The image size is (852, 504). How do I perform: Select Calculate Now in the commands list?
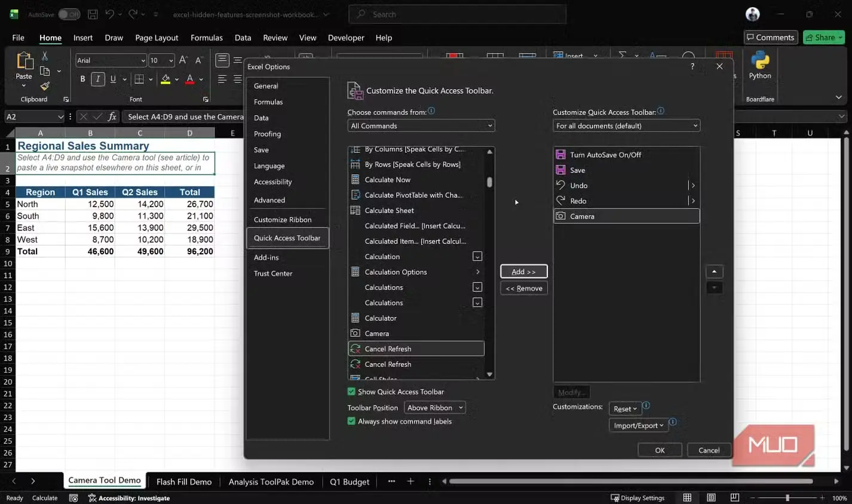[x=416, y=180]
